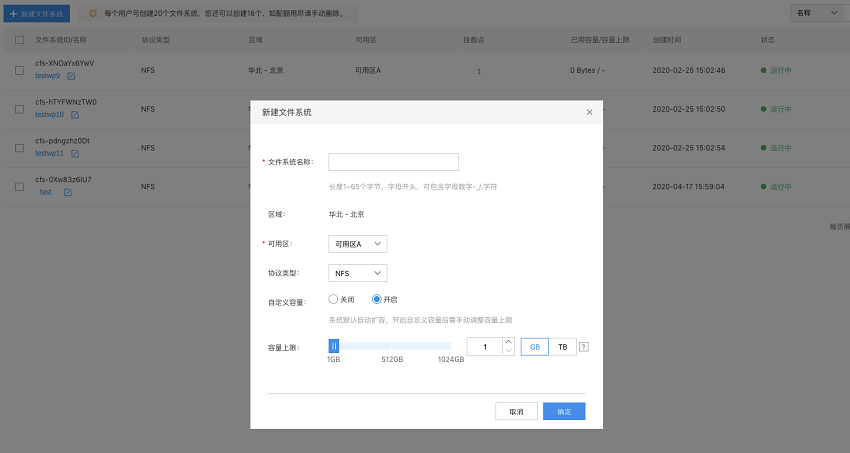Click rename icon beside test filesystem
850x453 pixels.
point(68,192)
